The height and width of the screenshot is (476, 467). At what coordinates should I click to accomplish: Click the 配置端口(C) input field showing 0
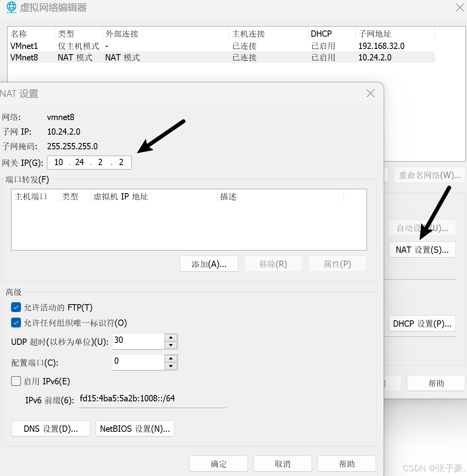pos(138,362)
